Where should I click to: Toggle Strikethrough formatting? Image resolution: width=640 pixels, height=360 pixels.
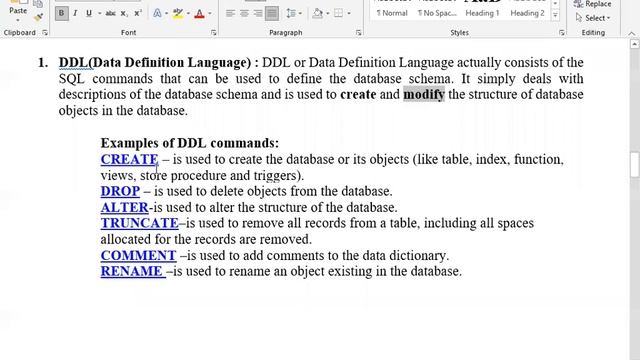pyautogui.click(x=110, y=13)
